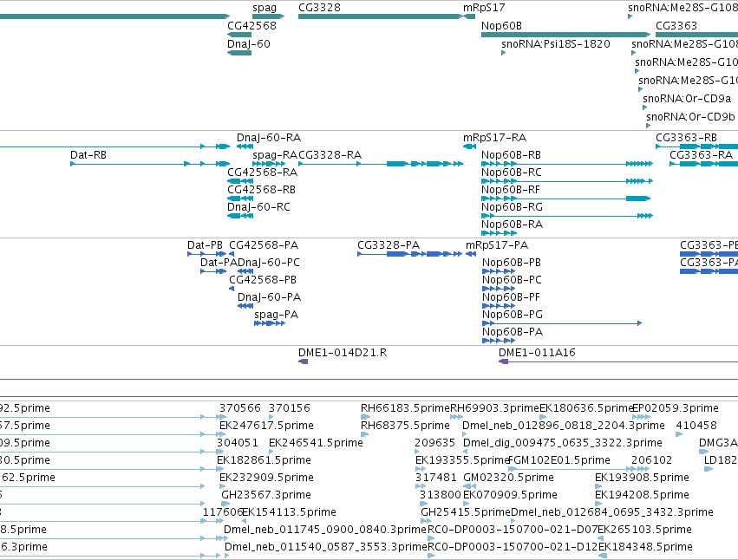Select protein DnaJ-60-PA
Image resolution: width=738 pixels, height=560 pixels.
click(x=269, y=297)
